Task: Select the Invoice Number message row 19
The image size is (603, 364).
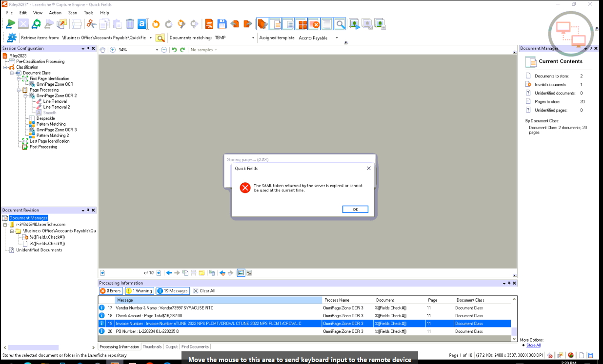Action: (210, 324)
